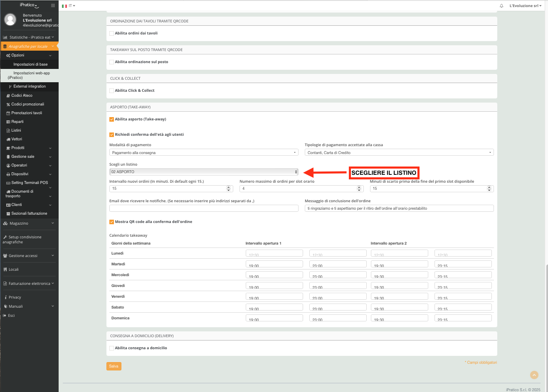
Task: Open the Modalità di pagamento dropdown
Action: click(x=204, y=152)
